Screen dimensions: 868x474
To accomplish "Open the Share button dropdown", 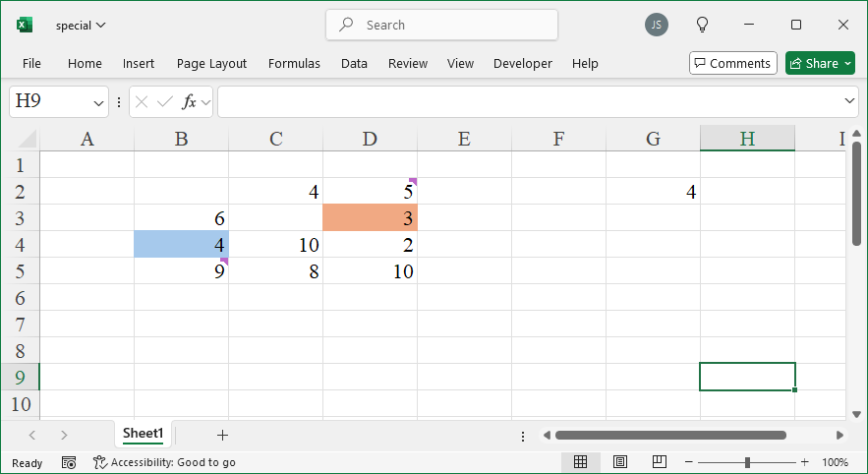I will (847, 63).
